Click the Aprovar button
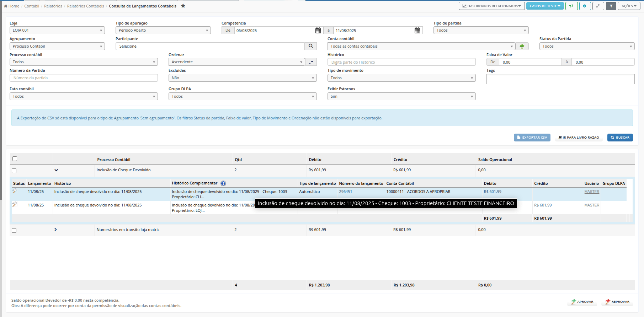The width and height of the screenshot is (644, 317). point(582,302)
